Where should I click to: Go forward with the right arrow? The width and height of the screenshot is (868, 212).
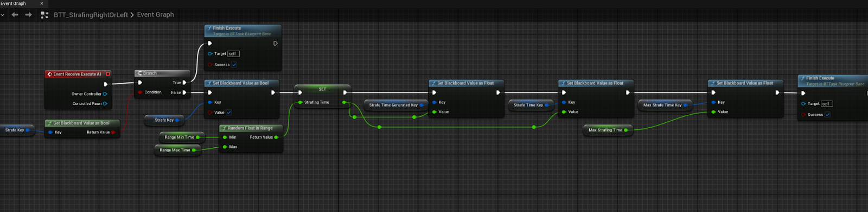29,15
